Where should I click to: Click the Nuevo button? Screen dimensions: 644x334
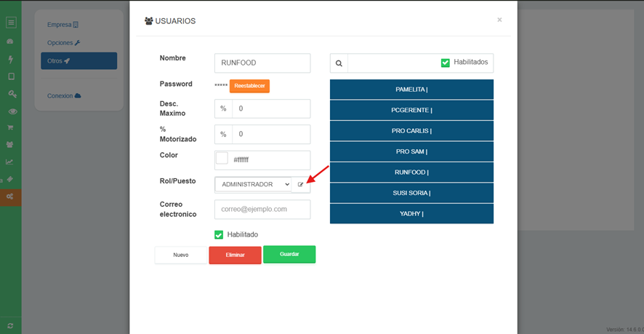[181, 255]
